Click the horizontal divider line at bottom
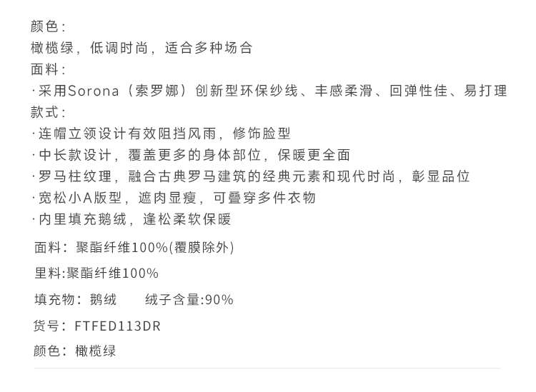 [267, 368]
